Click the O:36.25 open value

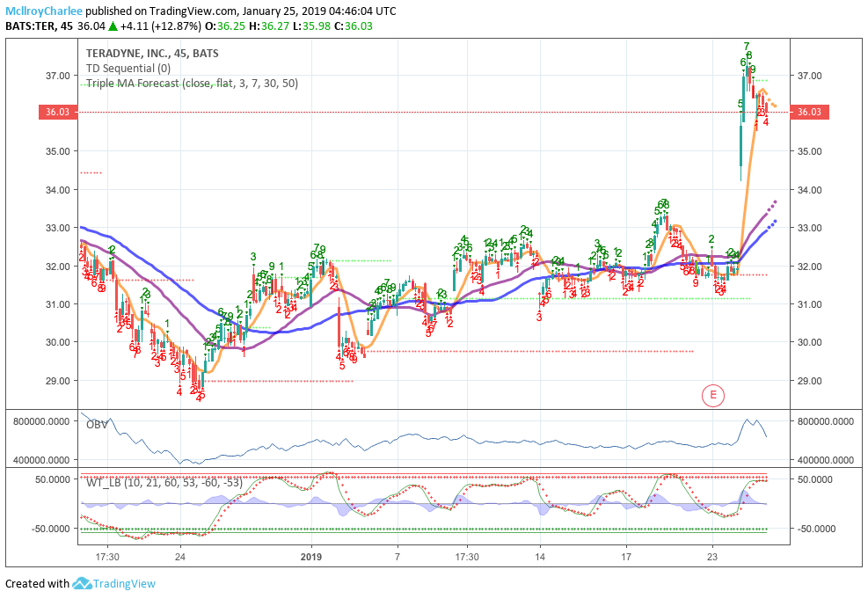(x=225, y=26)
